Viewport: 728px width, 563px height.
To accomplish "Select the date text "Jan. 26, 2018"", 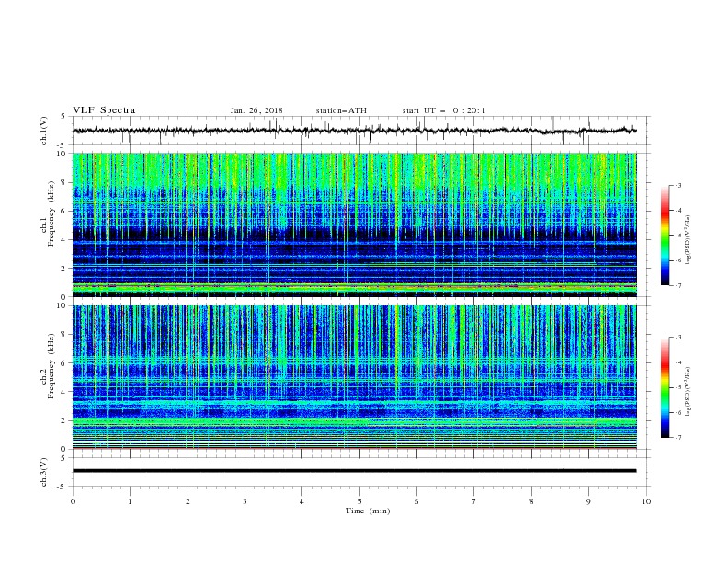I will tap(256, 110).
